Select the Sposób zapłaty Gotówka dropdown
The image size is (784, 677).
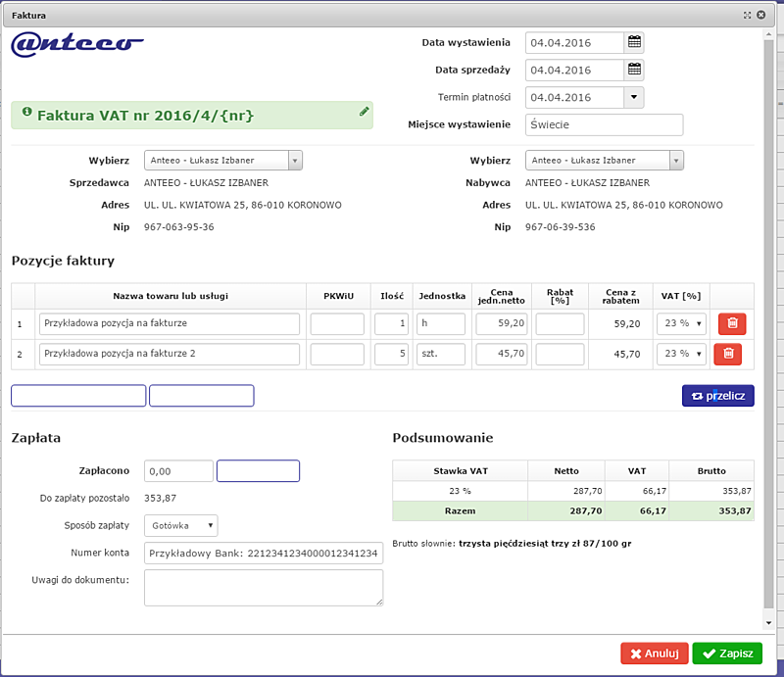pos(180,526)
